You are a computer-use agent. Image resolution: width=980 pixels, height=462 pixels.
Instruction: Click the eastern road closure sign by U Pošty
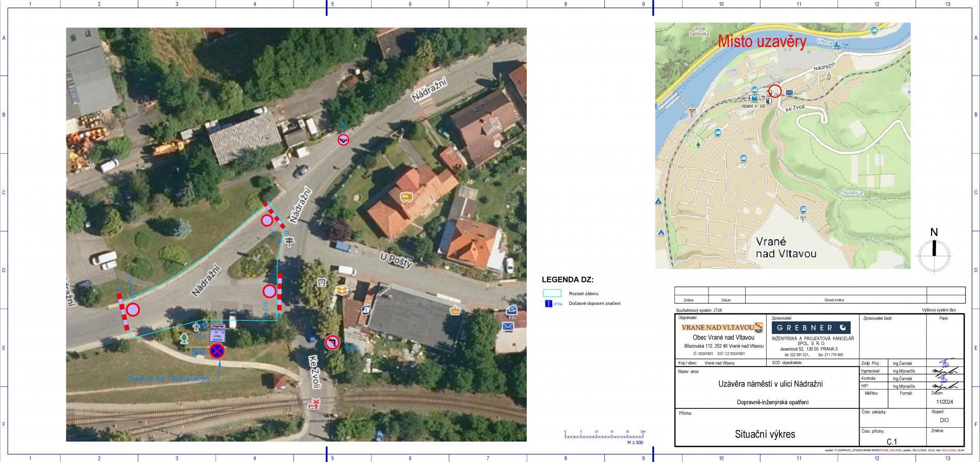coord(269,291)
